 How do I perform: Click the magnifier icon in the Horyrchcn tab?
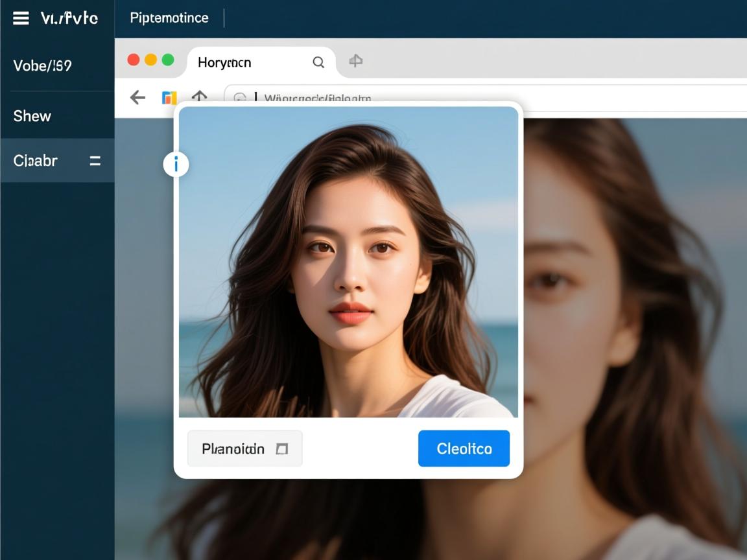point(318,62)
